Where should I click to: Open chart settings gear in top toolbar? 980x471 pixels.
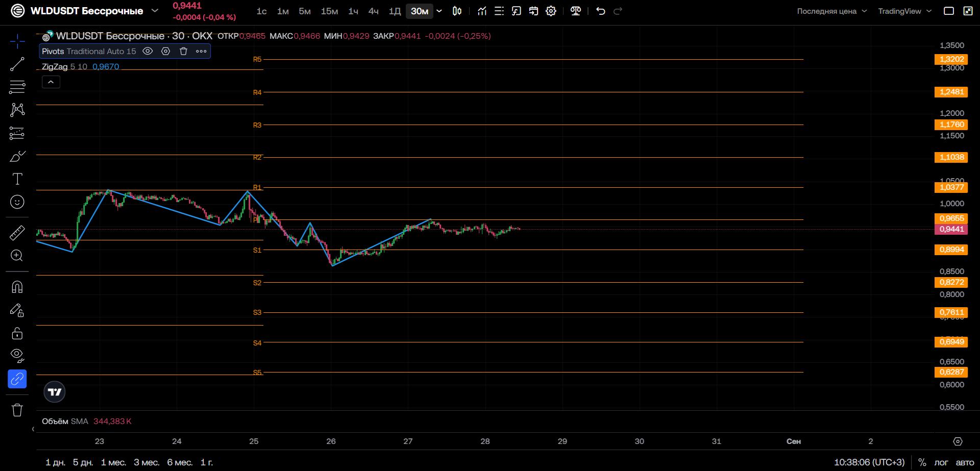551,11
